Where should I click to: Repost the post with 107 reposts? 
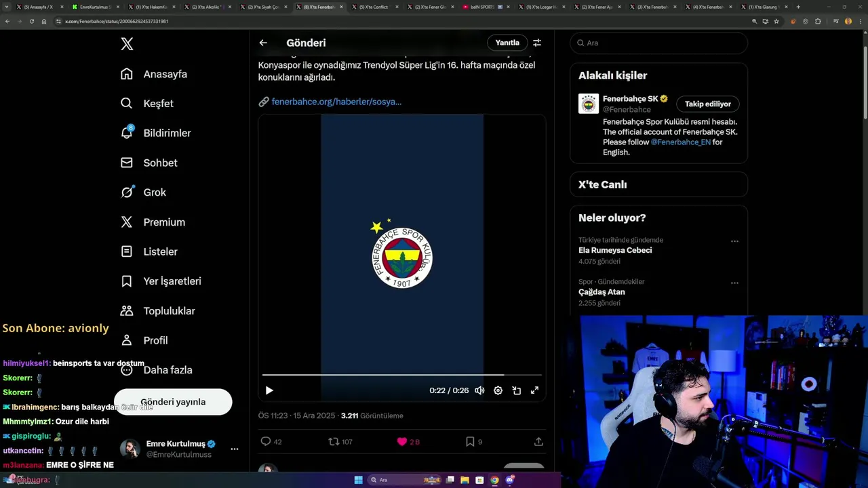click(340, 441)
